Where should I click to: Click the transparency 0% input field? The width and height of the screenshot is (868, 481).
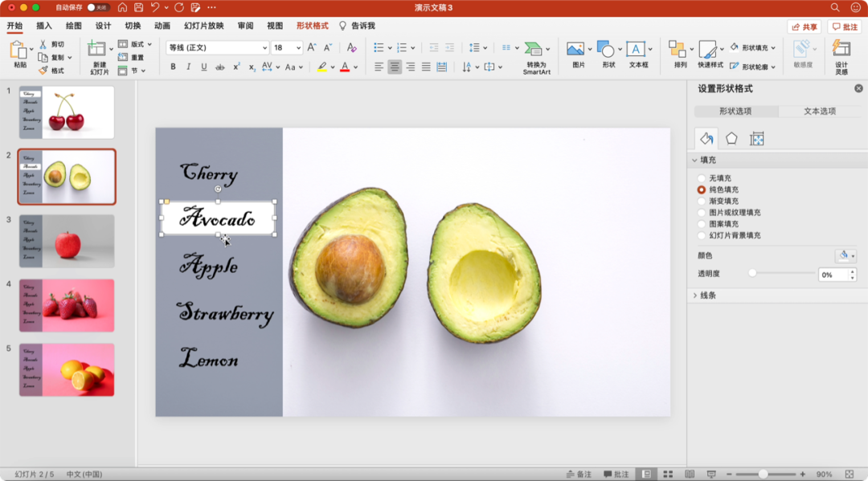(832, 275)
